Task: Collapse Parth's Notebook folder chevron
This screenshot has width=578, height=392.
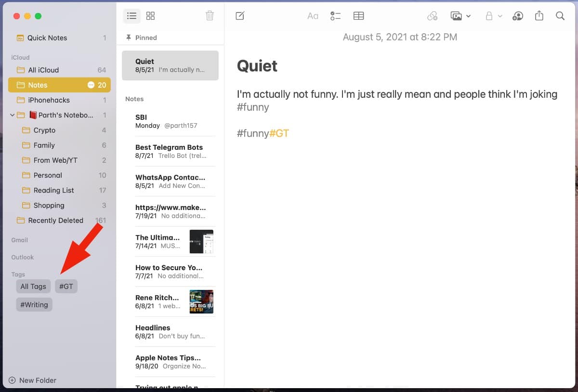Action: [13, 115]
